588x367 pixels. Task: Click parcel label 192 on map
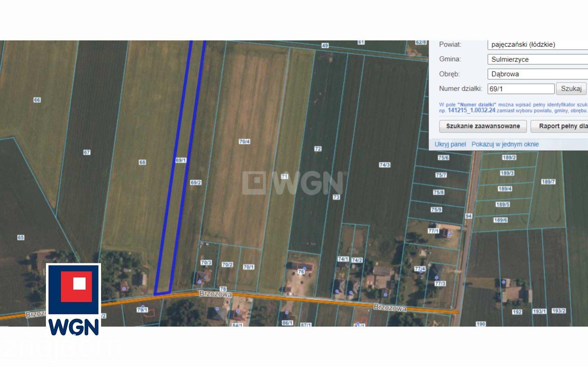(x=517, y=312)
